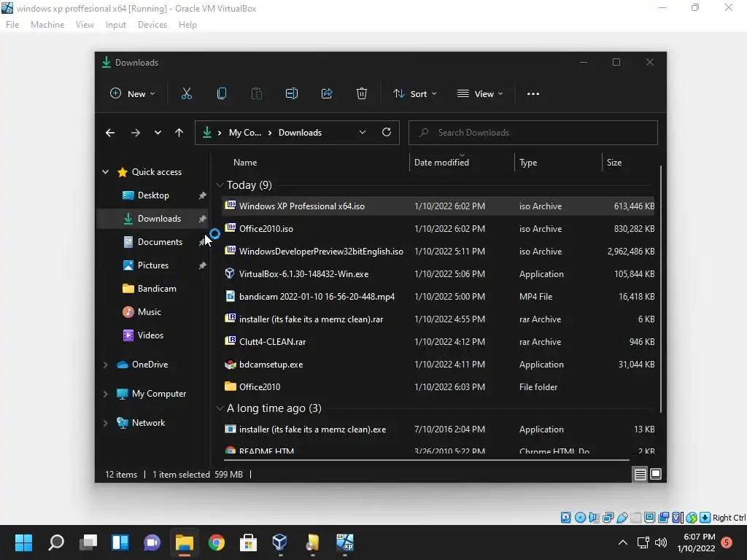Open the View dropdown
Image resolution: width=747 pixels, height=560 pixels.
(480, 94)
